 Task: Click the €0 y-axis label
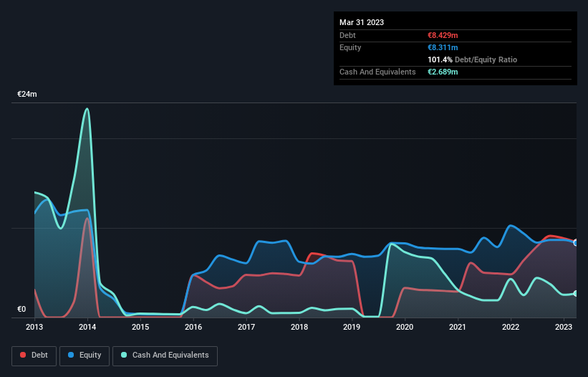point(21,309)
